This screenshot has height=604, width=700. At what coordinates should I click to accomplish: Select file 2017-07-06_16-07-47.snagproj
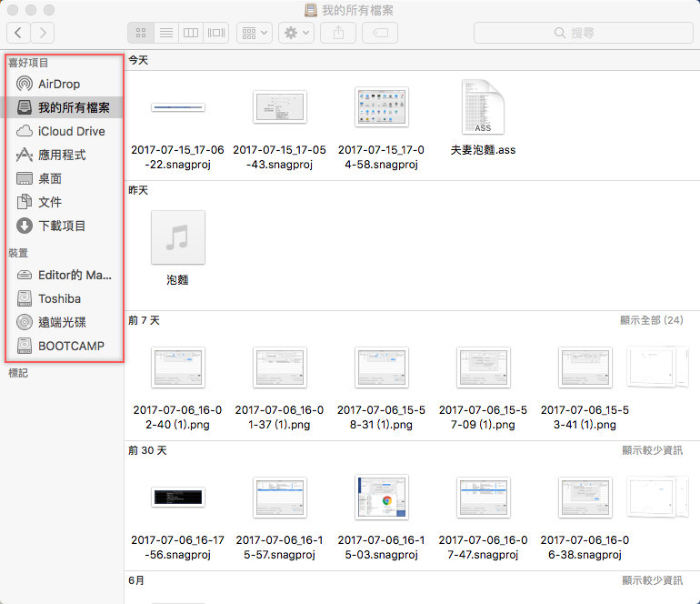[x=483, y=518]
